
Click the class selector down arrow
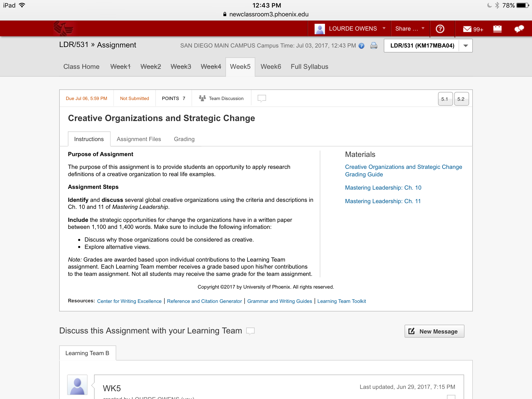[x=466, y=46]
